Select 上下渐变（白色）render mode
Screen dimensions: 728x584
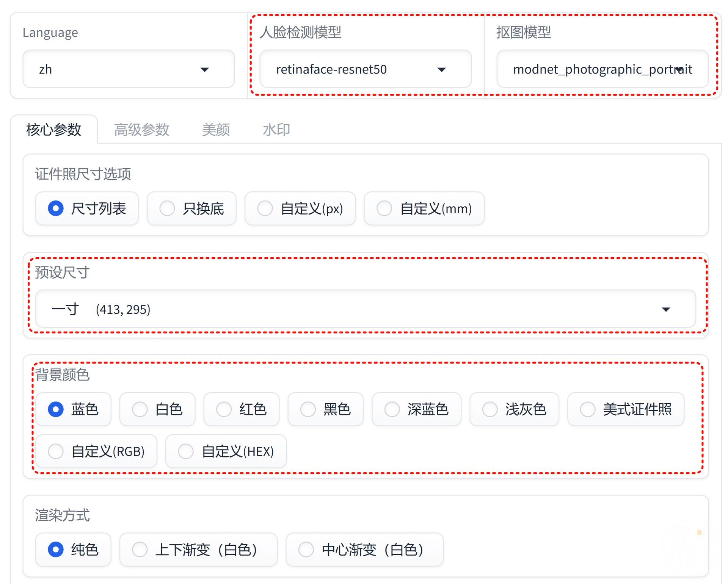coord(198,550)
